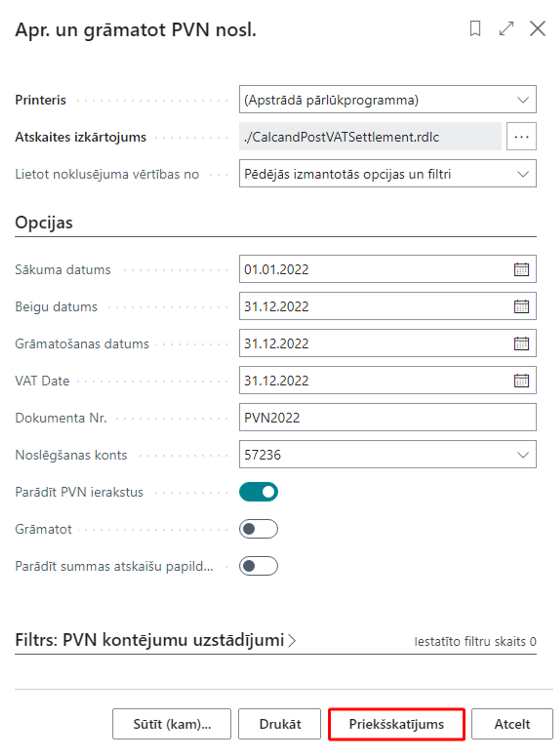Turn on Parādīt summas atskaišu papild toggle
560x748 pixels.
259,566
